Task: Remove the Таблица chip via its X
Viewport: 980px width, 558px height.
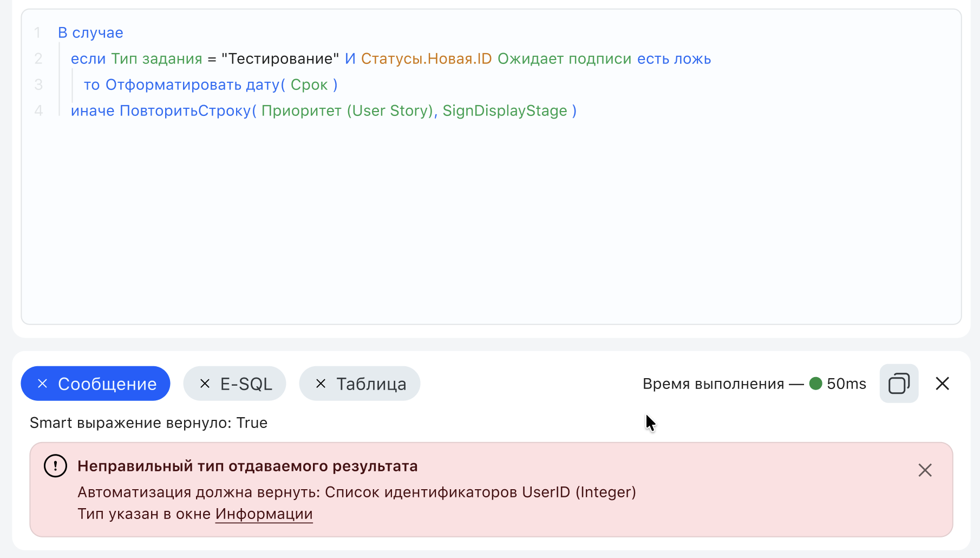Action: tap(322, 384)
